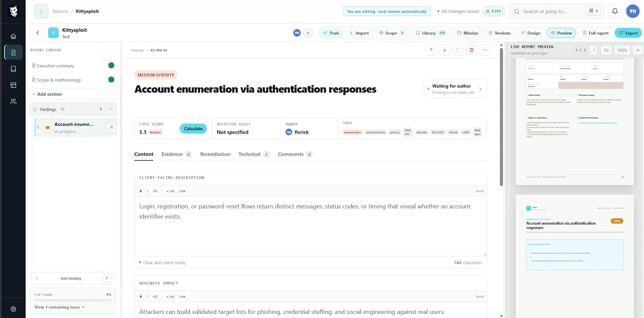
Task: Go to the next finding with down arrow
Action: coord(444,50)
